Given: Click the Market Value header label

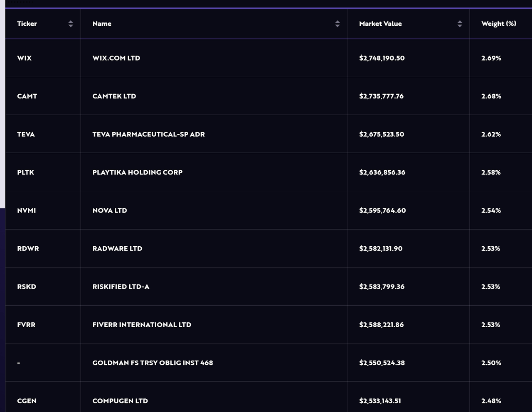Looking at the screenshot, I should click(x=380, y=24).
